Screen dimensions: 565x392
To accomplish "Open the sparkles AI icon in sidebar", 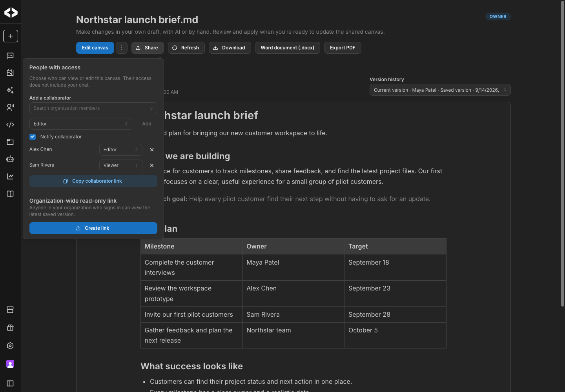I will (11, 90).
